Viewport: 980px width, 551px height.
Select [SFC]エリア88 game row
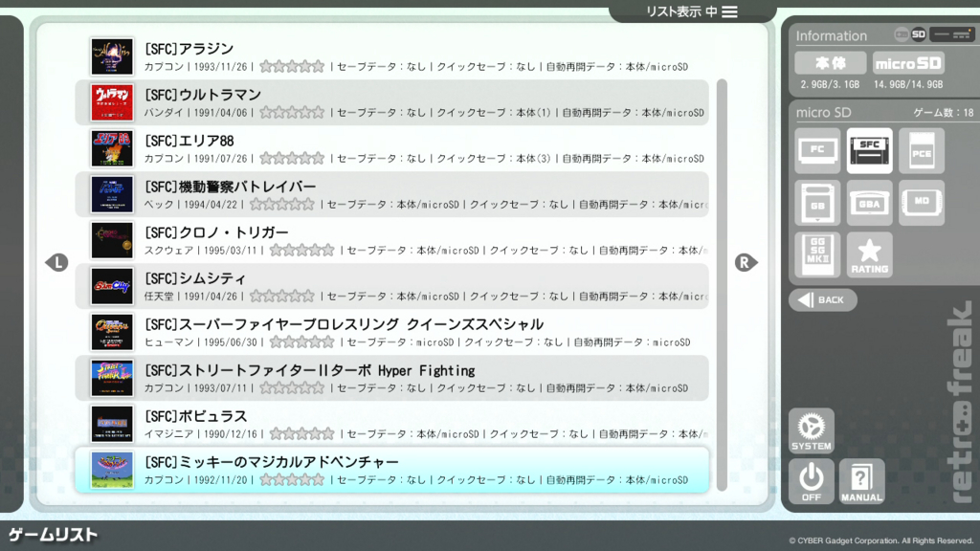click(x=391, y=148)
